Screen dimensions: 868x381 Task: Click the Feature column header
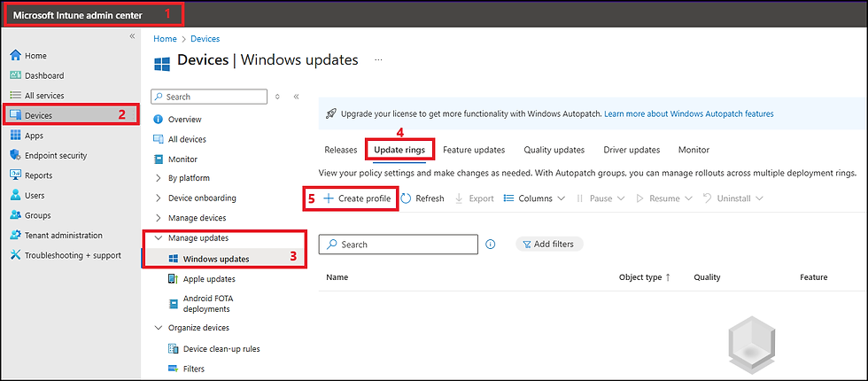tap(814, 277)
